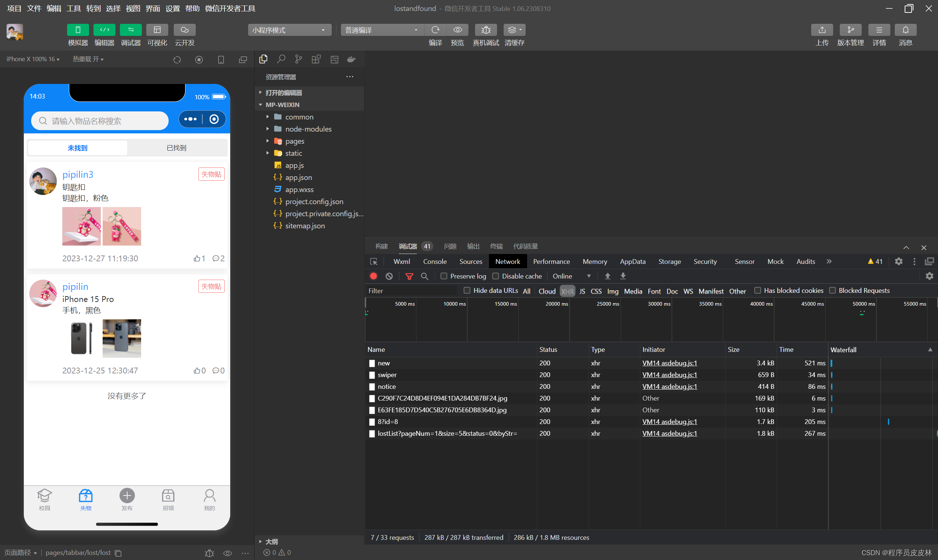Enable the Has blocked cookies checkbox
The height and width of the screenshot is (560, 938).
click(x=757, y=290)
